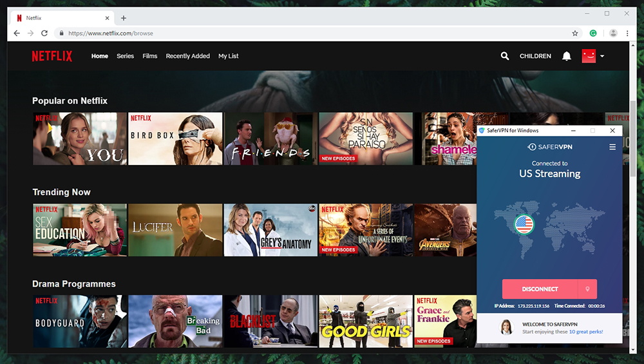Click the US flag on the map

(524, 224)
